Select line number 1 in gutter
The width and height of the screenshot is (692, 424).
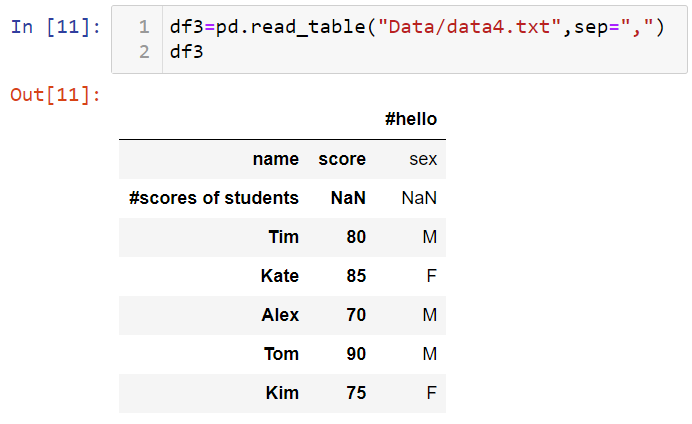click(144, 27)
